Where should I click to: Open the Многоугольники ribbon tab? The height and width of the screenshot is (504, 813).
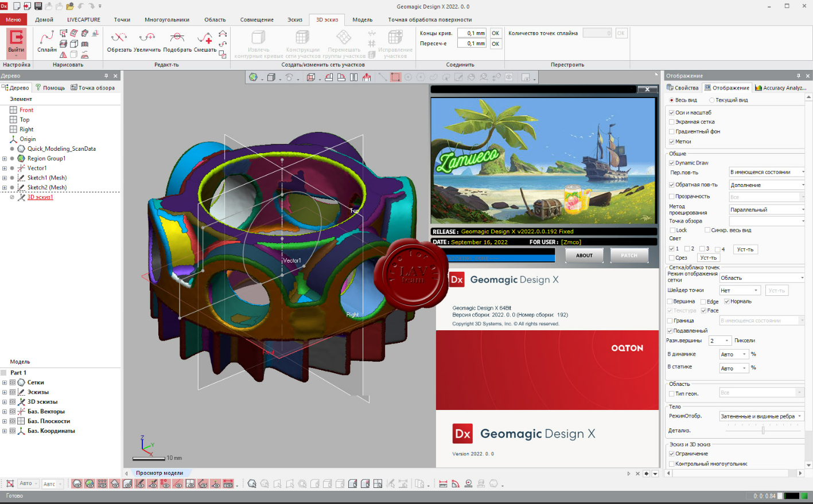[x=167, y=19]
